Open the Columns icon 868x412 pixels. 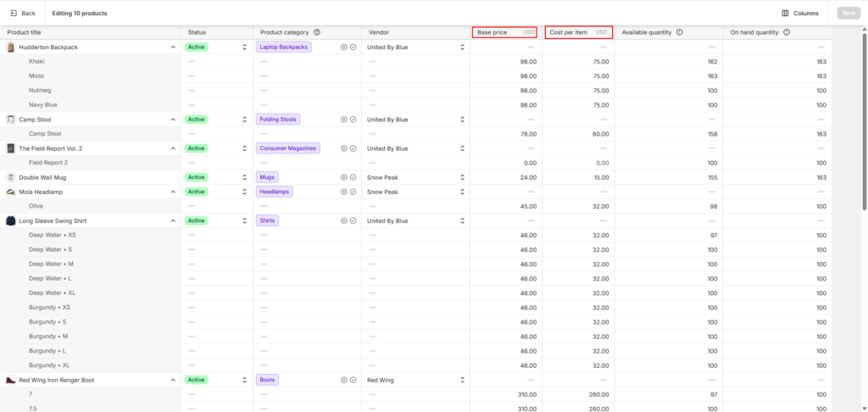(785, 14)
